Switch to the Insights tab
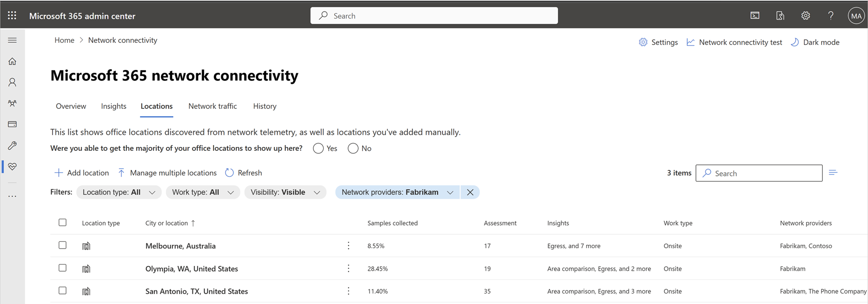Viewport: 868px width, 304px height. coord(114,106)
